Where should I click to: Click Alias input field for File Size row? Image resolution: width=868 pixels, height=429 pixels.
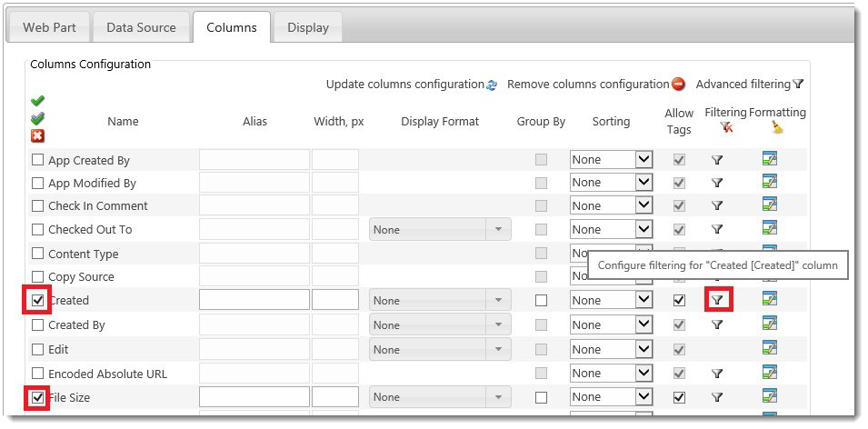coord(254,397)
